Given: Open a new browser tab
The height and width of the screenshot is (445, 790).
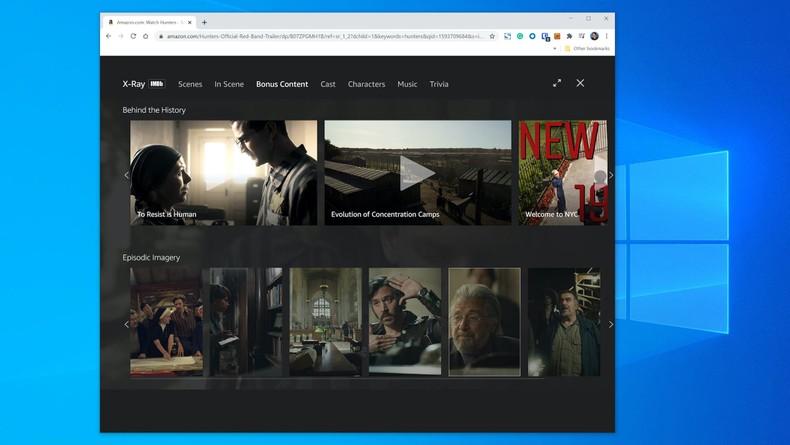Looking at the screenshot, I should (204, 22).
